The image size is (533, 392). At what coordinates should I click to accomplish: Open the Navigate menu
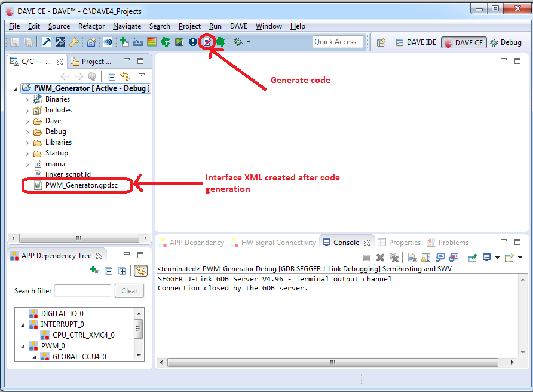127,26
